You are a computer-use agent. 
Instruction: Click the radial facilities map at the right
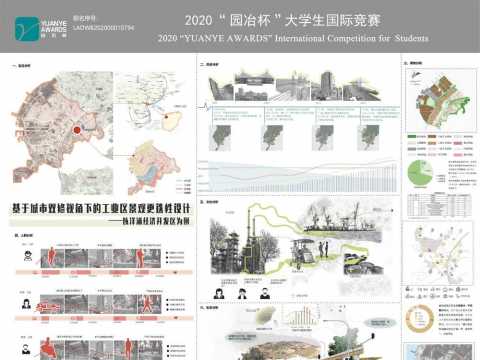(x=437, y=253)
